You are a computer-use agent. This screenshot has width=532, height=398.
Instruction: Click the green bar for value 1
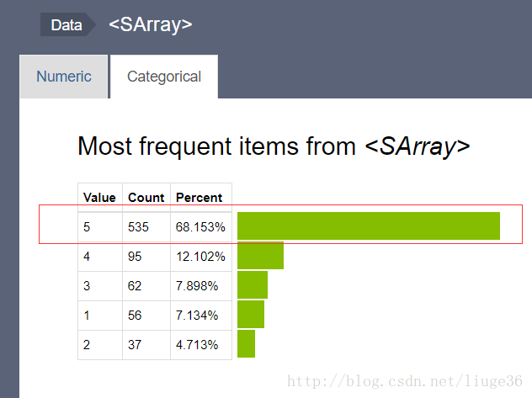coord(251,314)
